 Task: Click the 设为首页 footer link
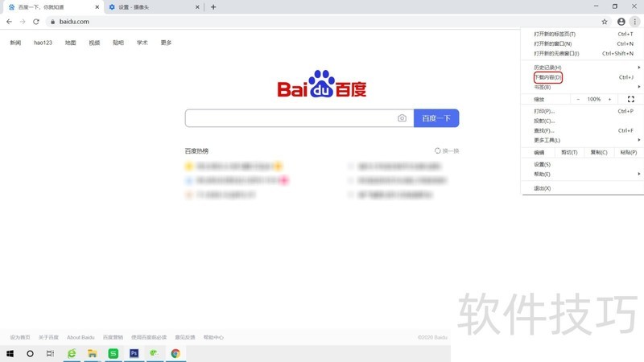coord(20,337)
